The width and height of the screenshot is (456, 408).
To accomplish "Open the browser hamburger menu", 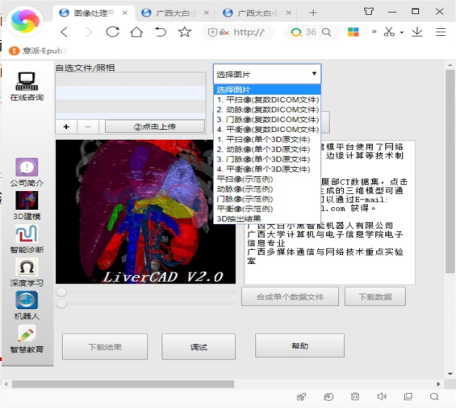I will pyautogui.click(x=441, y=32).
